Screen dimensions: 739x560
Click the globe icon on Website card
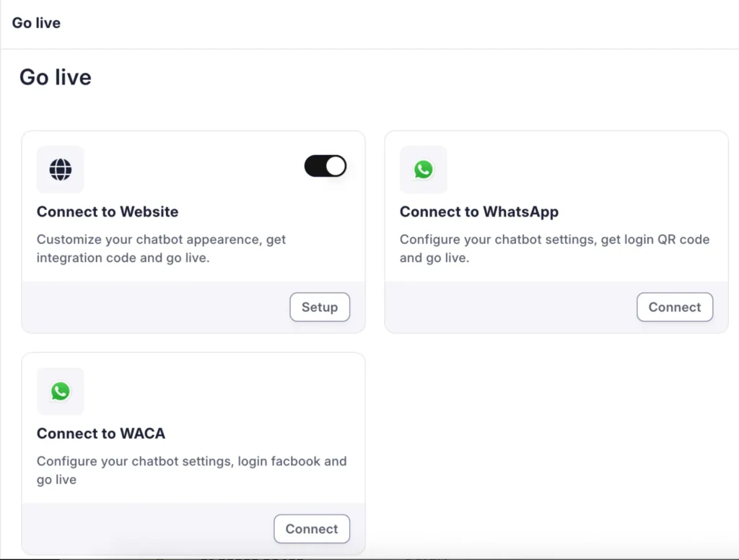(61, 169)
